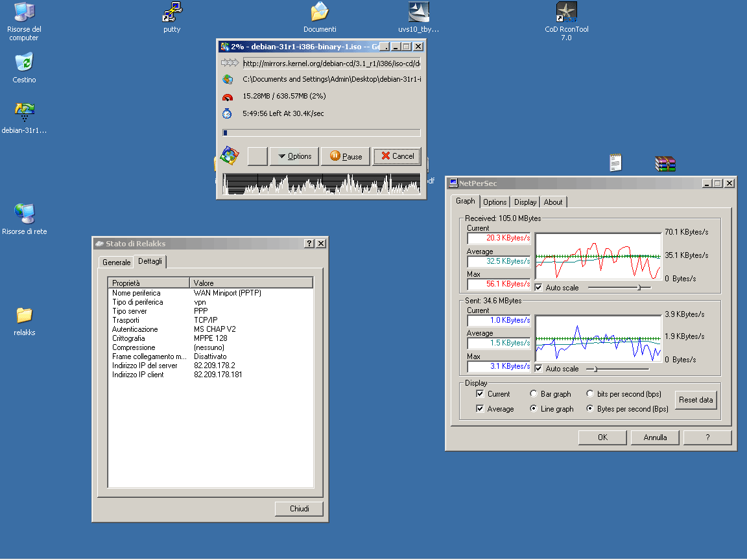Select bits per second (bps) option
747x560 pixels.
click(590, 394)
